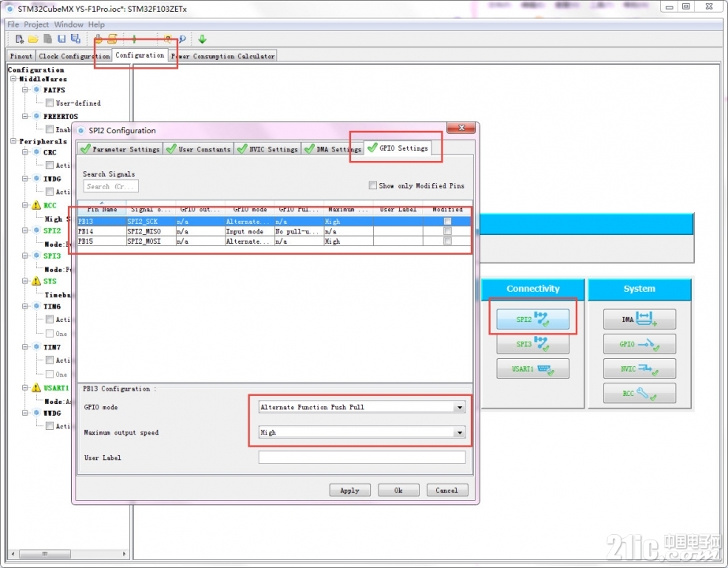Click the SPI3 node icon in tree

(36, 256)
